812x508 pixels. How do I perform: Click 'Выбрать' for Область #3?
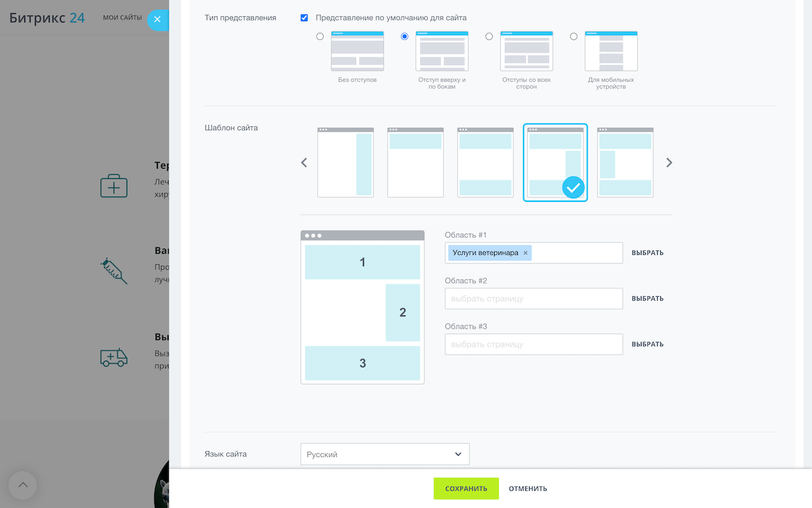click(647, 344)
